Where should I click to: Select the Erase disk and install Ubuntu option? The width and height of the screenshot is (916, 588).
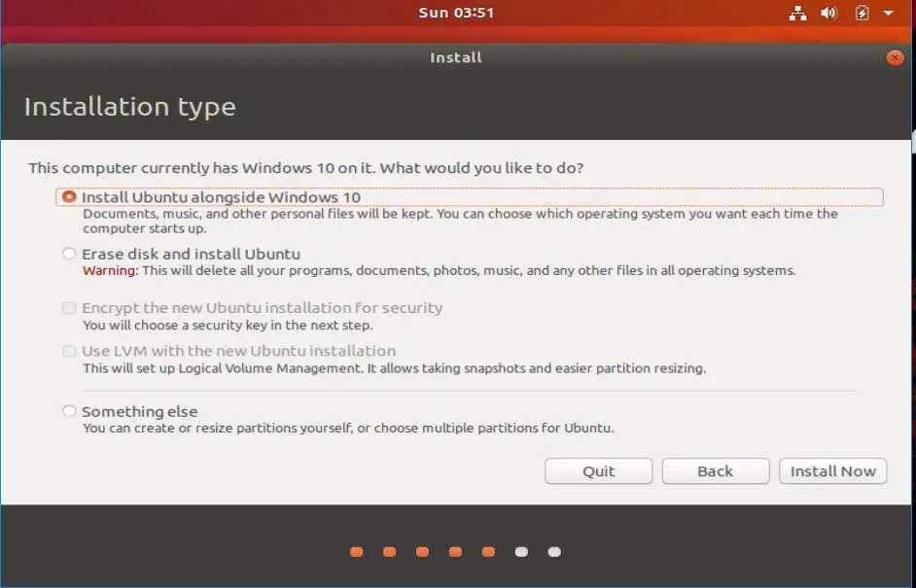coord(69,254)
